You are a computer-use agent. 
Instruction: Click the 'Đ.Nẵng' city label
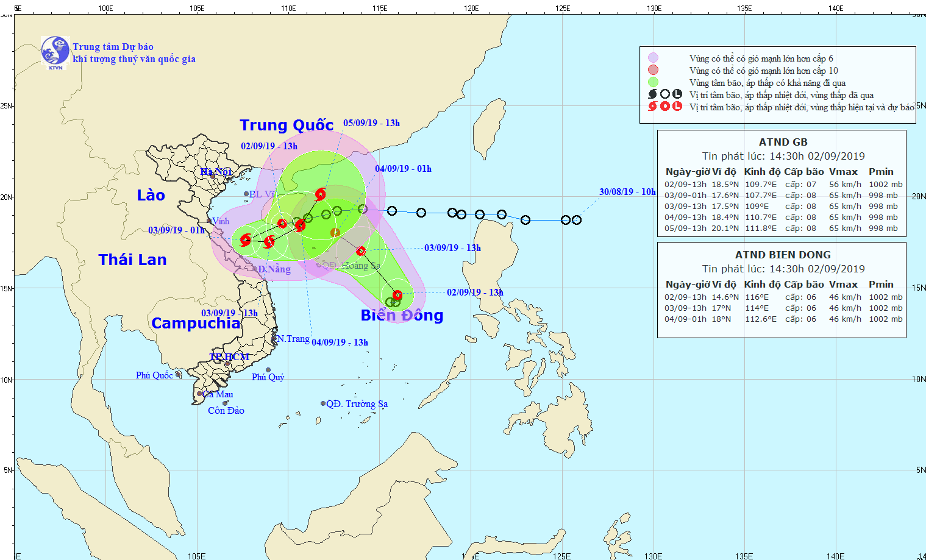(274, 269)
